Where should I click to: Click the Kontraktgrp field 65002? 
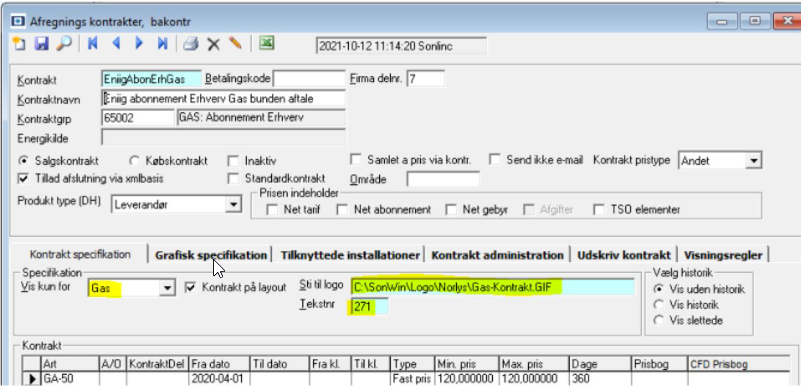(x=138, y=118)
